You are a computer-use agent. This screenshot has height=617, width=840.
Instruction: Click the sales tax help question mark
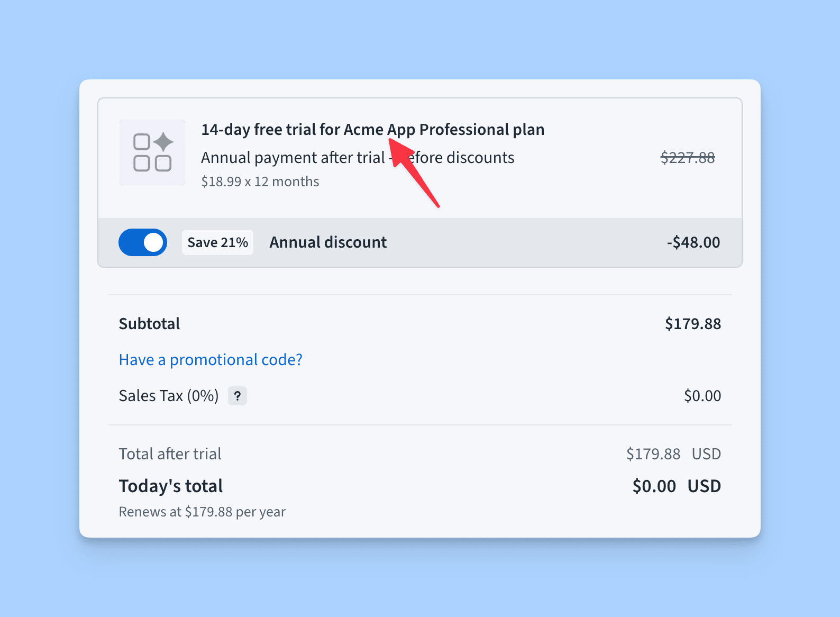[x=238, y=396]
